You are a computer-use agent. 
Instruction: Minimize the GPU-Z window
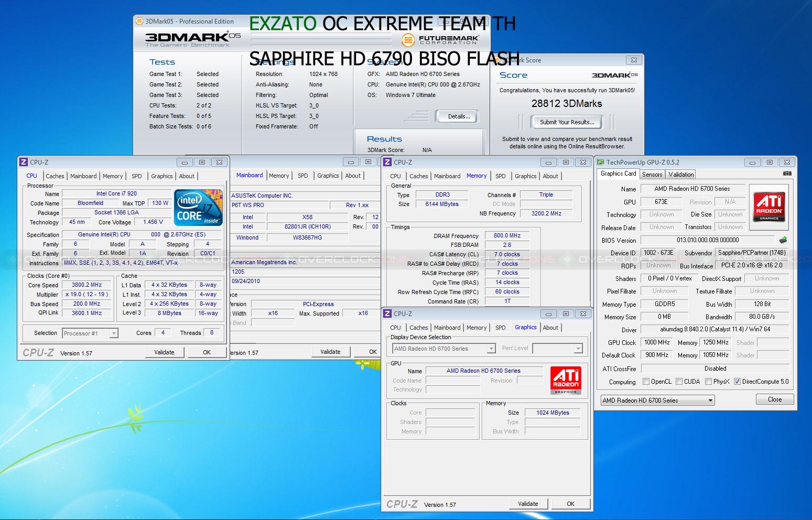[x=751, y=162]
